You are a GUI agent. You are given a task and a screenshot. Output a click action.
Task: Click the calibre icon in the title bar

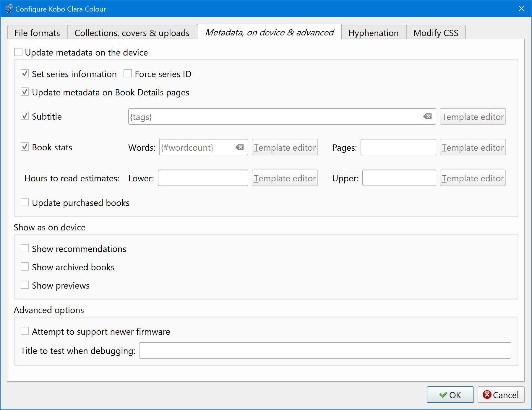click(9, 9)
